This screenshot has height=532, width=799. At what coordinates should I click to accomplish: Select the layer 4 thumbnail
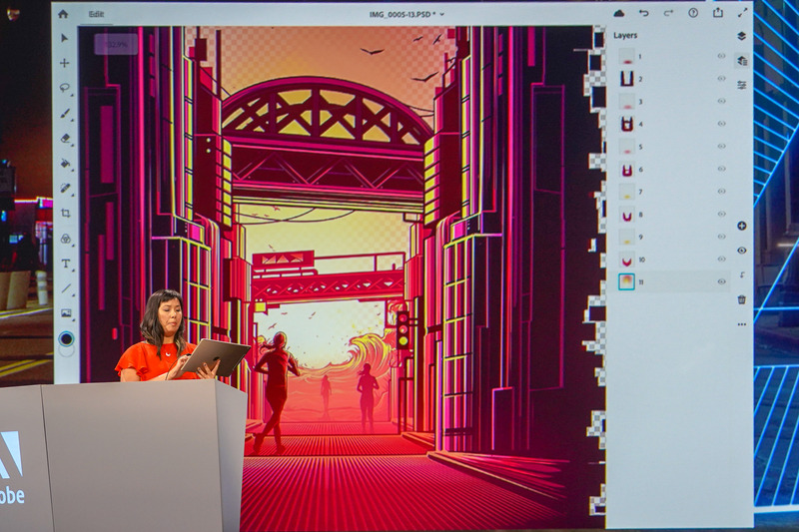(x=626, y=124)
